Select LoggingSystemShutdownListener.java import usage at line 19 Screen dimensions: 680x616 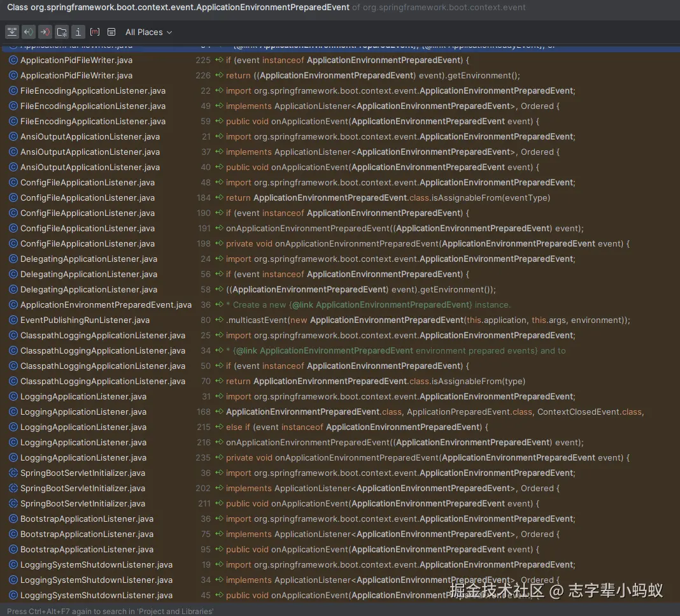[x=400, y=565]
